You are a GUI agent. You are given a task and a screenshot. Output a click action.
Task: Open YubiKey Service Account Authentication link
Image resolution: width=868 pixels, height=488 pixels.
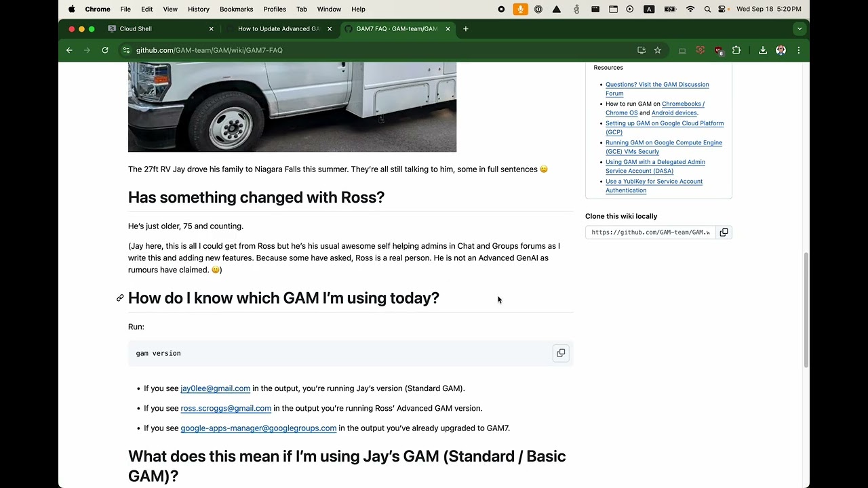pos(654,186)
